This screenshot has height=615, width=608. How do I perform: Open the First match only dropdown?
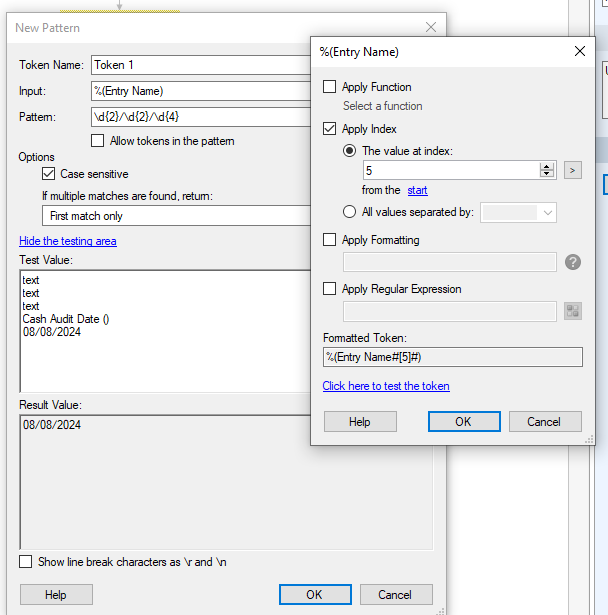click(x=177, y=216)
